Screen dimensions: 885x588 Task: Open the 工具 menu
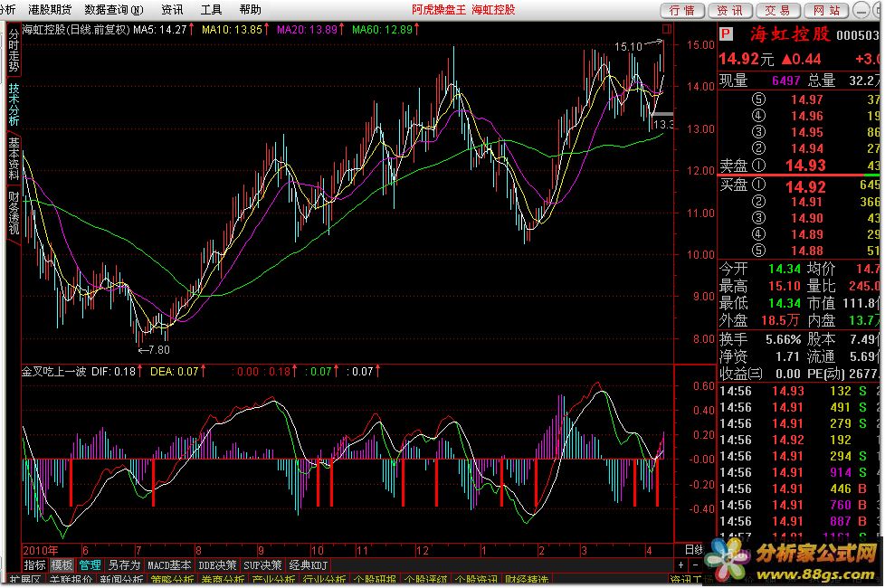pyautogui.click(x=211, y=10)
